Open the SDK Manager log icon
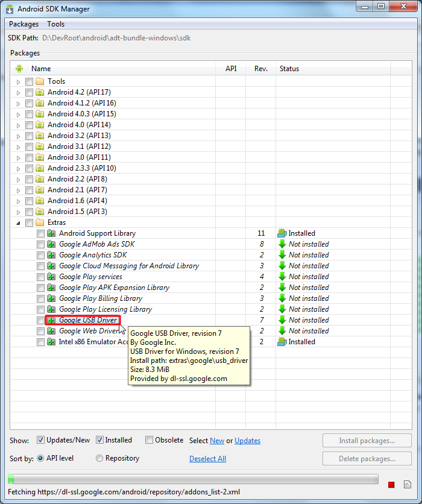The width and height of the screenshot is (422, 504). point(407,484)
